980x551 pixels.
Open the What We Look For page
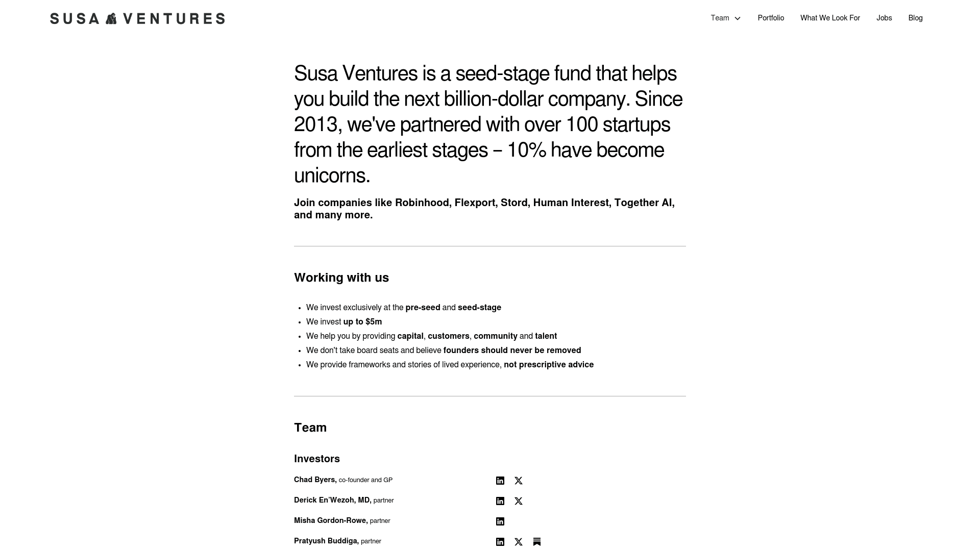pos(830,18)
